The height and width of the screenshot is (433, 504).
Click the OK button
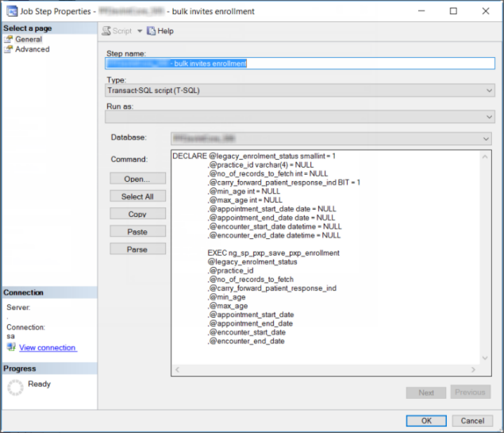tap(426, 421)
